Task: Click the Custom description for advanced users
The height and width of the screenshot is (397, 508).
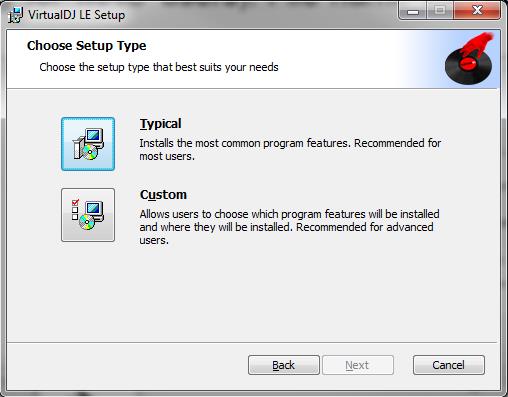Action: click(x=289, y=227)
